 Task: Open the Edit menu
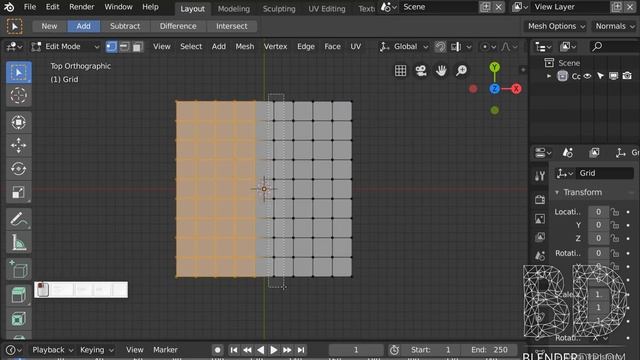pos(52,7)
